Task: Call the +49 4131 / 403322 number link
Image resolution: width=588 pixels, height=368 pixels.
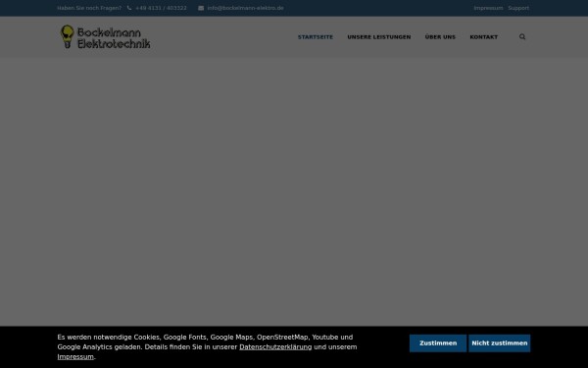Action: pyautogui.click(x=161, y=8)
